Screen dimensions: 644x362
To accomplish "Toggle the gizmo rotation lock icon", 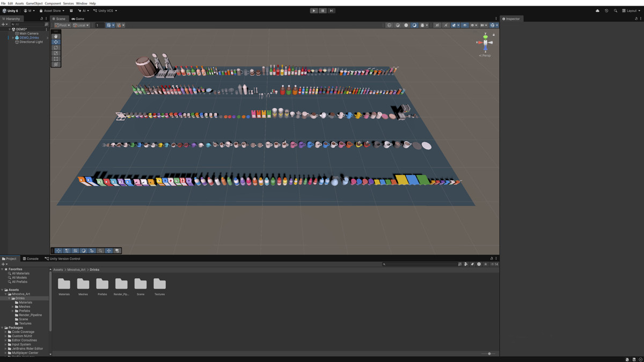I will tap(494, 35).
